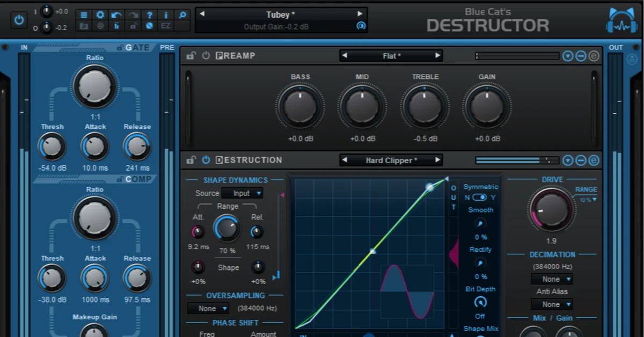Show plugin info with the i icon
The height and width of the screenshot is (337, 644).
(166, 14)
